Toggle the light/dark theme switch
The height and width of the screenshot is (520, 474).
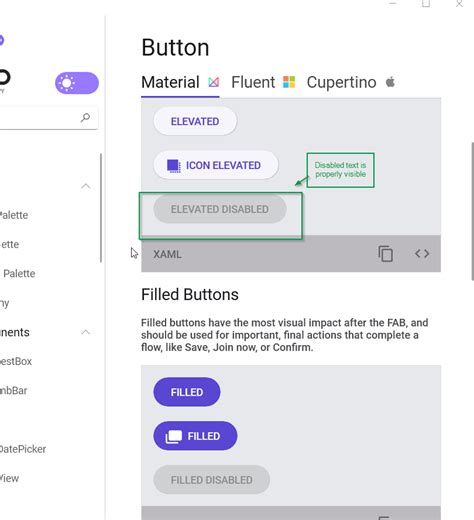point(77,83)
